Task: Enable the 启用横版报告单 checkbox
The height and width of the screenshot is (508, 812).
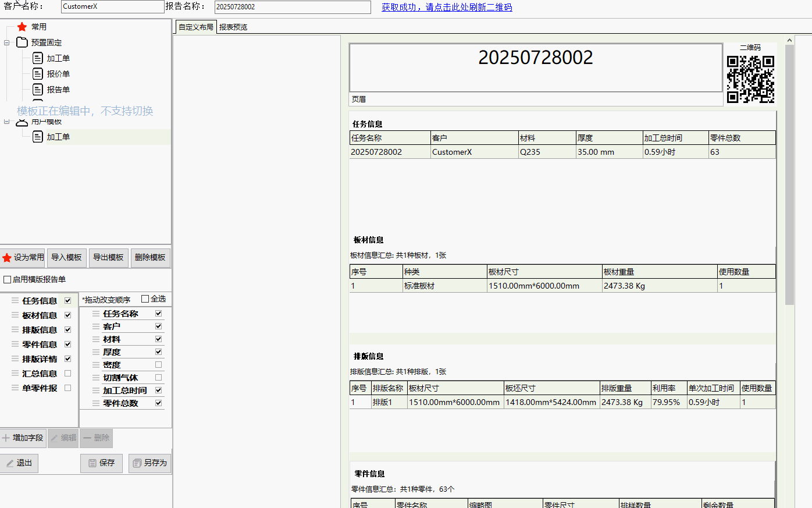Action: (x=8, y=279)
